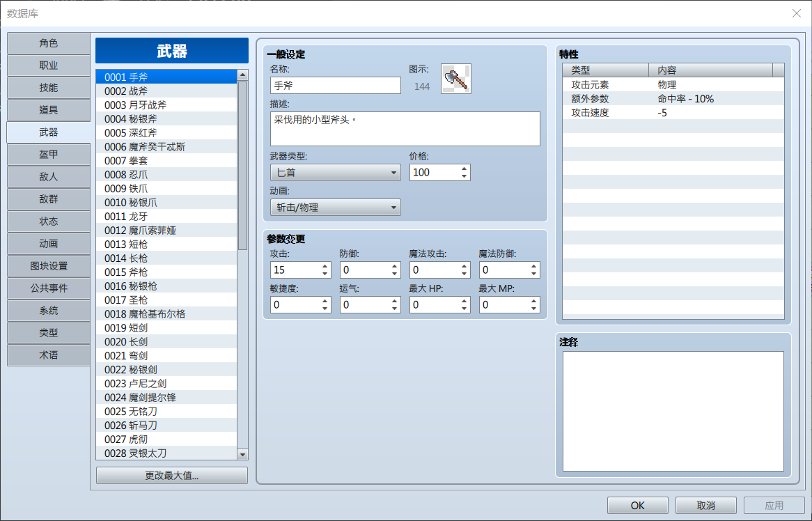
Task: Switch to the 职业 tab
Action: 48,65
